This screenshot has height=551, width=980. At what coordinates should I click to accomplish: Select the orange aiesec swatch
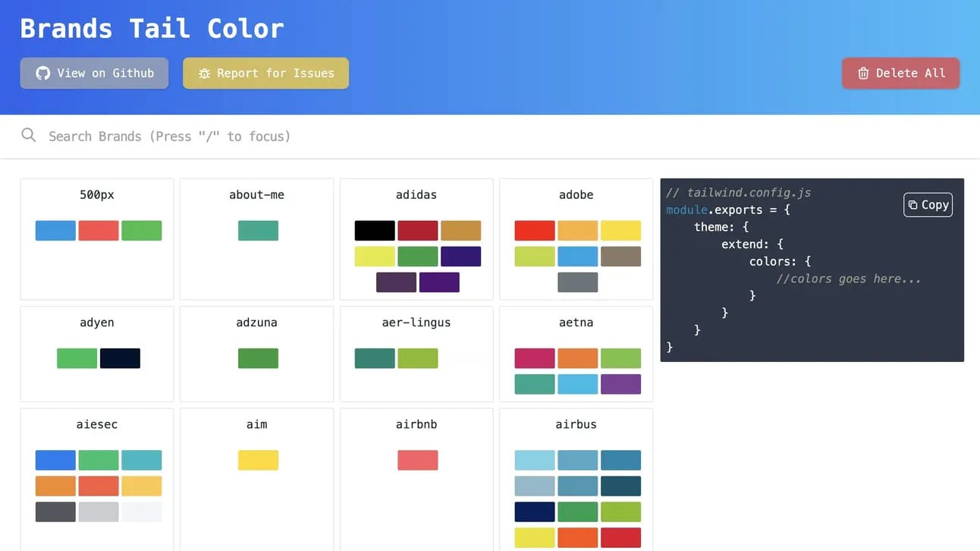55,486
